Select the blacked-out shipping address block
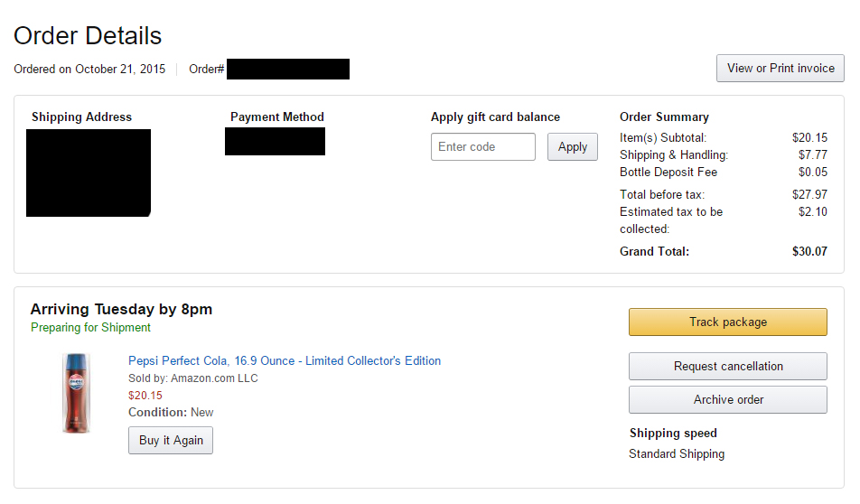The height and width of the screenshot is (504, 860). (89, 173)
